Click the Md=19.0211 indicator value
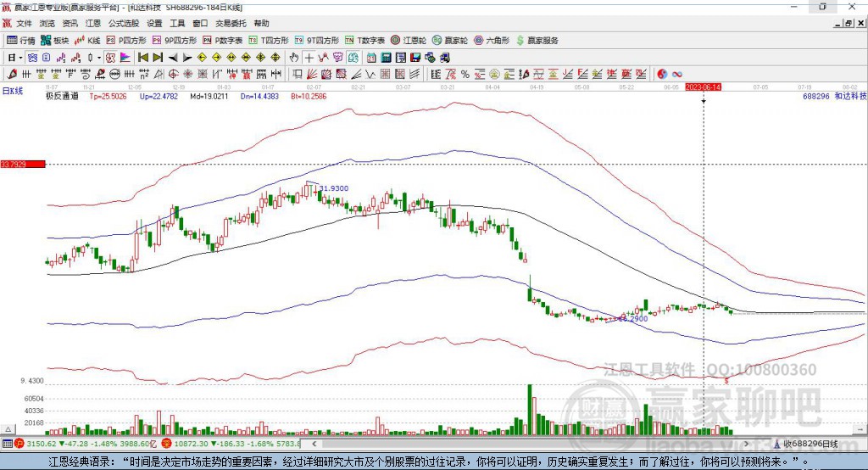The image size is (868, 470). pyautogui.click(x=209, y=97)
